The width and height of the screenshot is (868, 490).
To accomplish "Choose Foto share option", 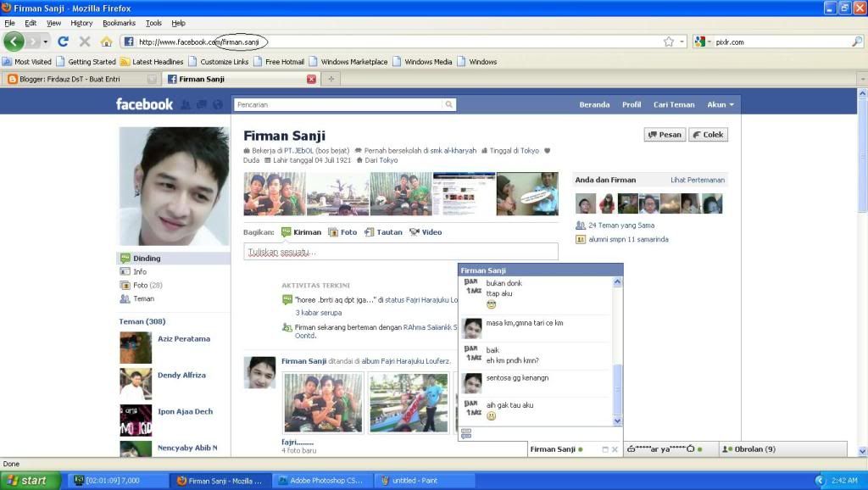I will [342, 232].
